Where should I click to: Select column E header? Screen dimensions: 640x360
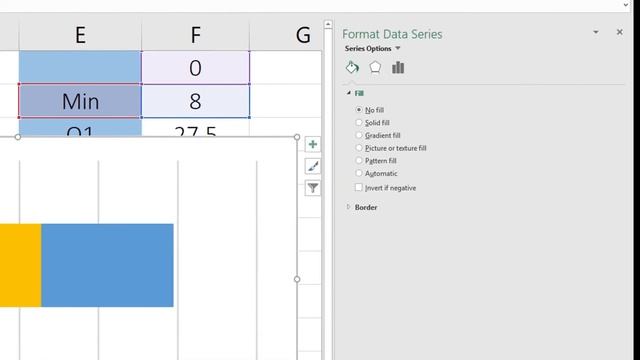click(x=80, y=35)
